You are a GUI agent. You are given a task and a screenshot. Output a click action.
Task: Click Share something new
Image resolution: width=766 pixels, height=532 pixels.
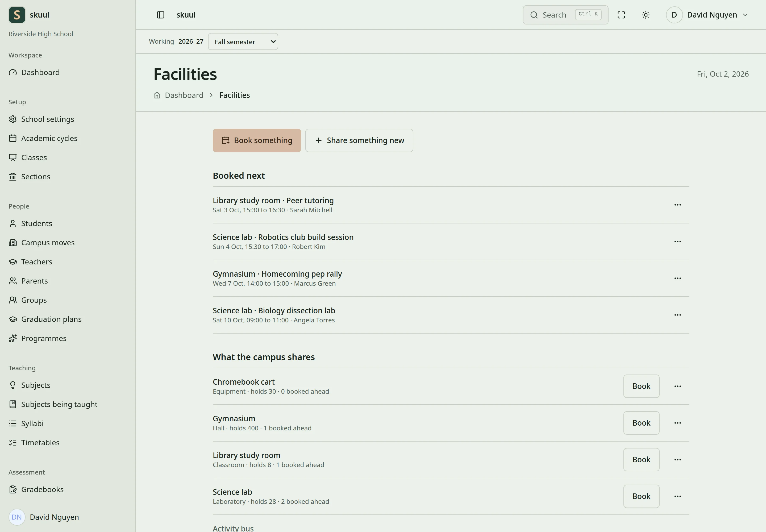tap(359, 140)
